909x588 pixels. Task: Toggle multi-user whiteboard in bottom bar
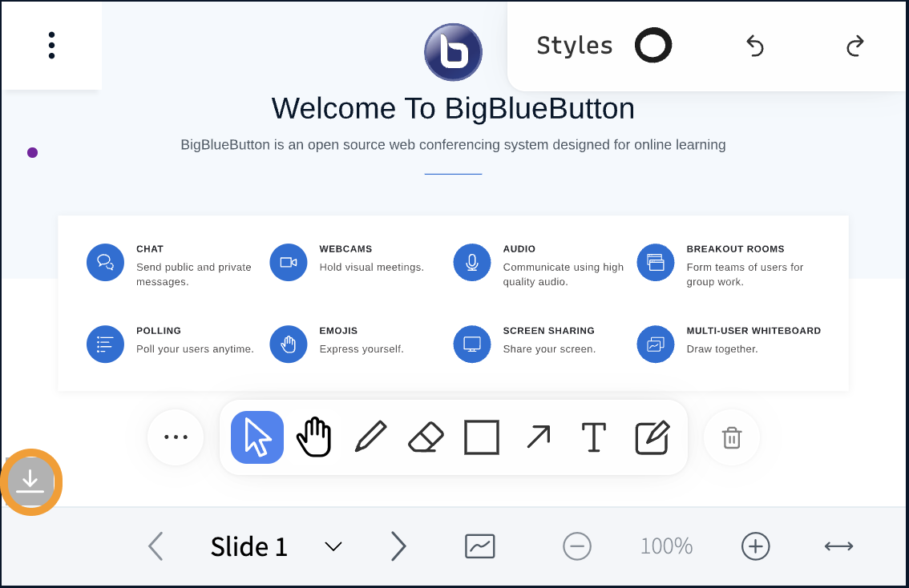tap(480, 546)
